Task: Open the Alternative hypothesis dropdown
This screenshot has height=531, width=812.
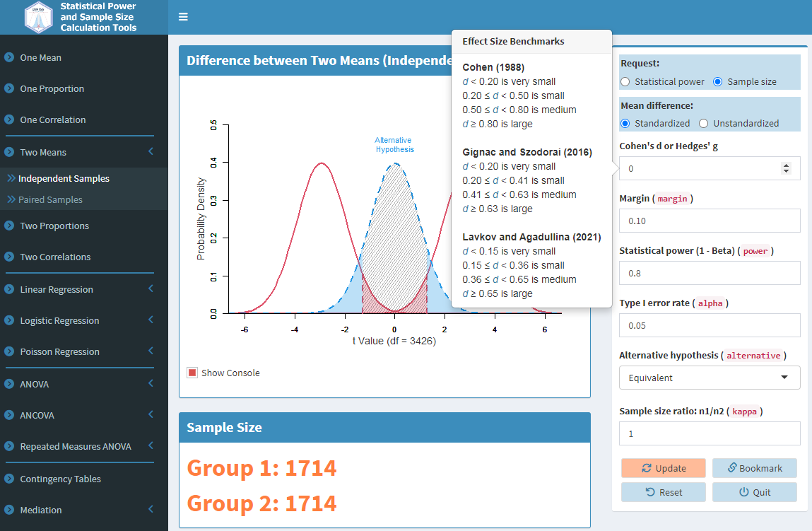Action: 709,378
